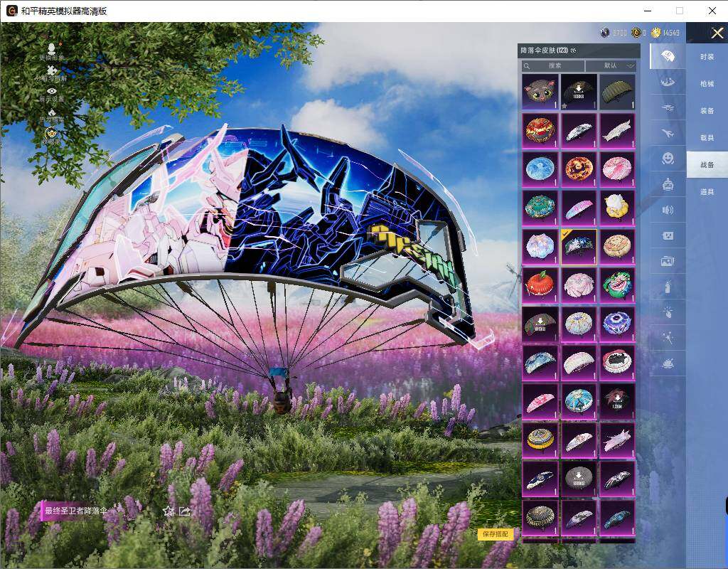Maximize the emulator window
Image resolution: width=728 pixels, height=569 pixels.
point(680,11)
